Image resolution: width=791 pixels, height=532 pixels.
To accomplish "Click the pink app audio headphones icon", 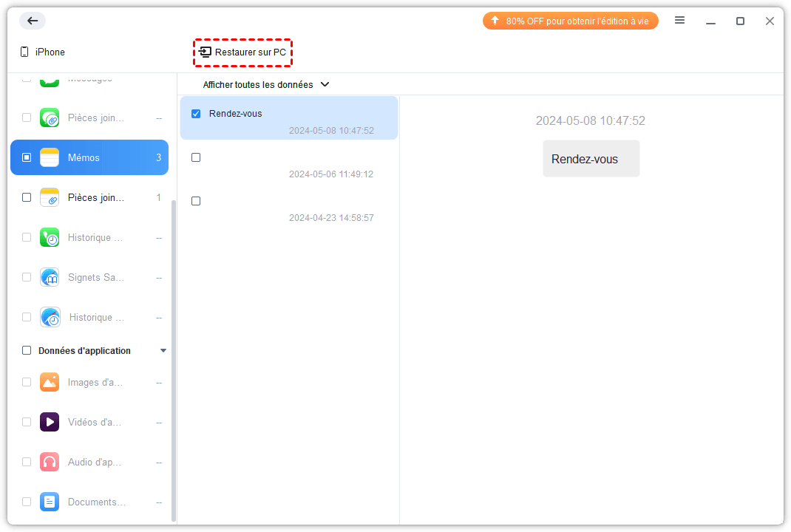I will [x=50, y=462].
